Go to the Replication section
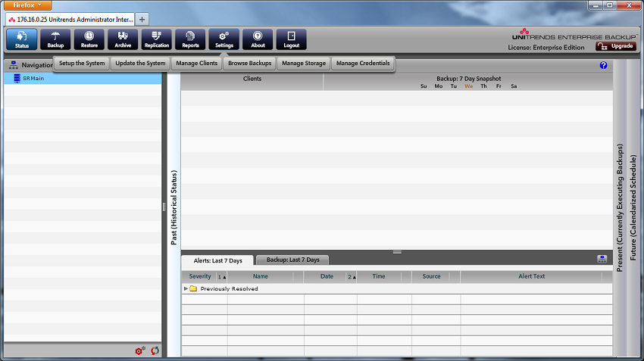The width and height of the screenshot is (644, 361). (156, 39)
